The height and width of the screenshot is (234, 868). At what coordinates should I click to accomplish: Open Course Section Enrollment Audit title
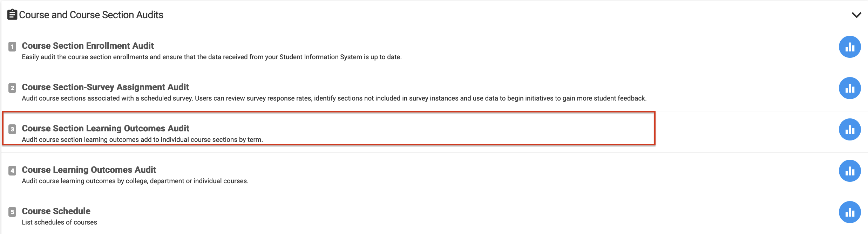click(x=88, y=46)
